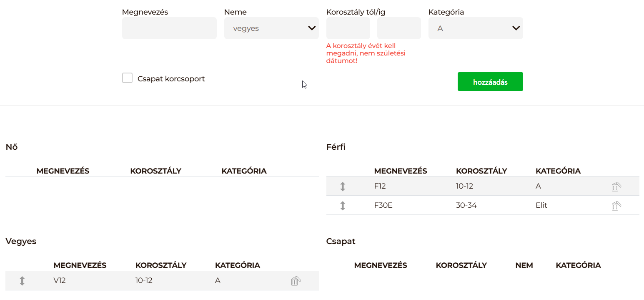The height and width of the screenshot is (300, 644).
Task: Grab the reorder arrow of F12 row
Action: click(343, 187)
